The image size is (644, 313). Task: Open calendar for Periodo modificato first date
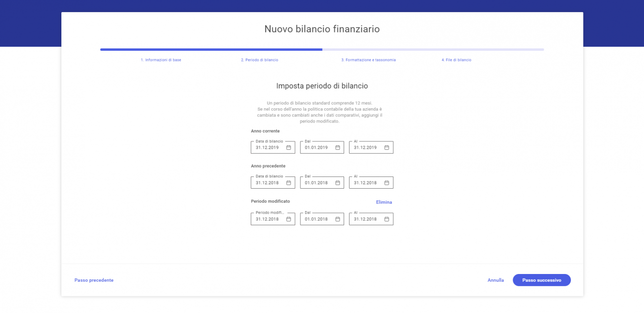click(288, 219)
